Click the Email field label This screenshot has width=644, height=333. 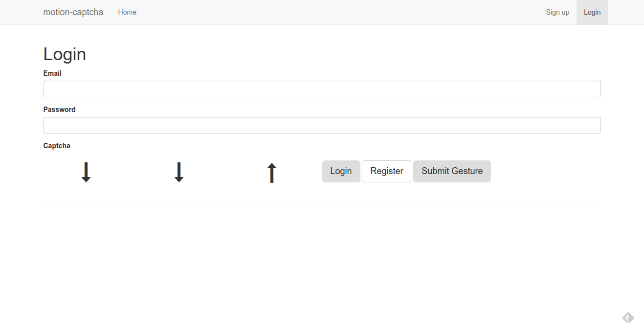point(52,73)
